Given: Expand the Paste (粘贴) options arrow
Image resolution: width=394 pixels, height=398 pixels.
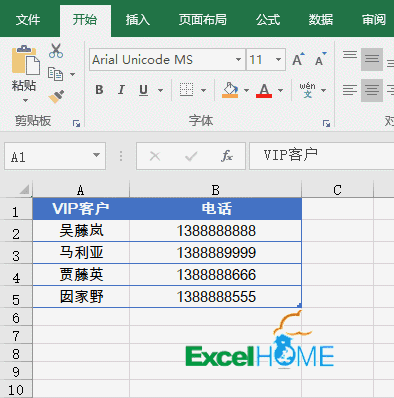Looking at the screenshot, I should click(x=25, y=100).
